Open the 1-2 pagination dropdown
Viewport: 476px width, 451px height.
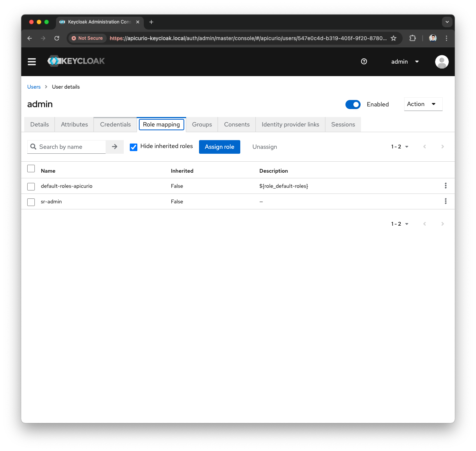click(x=399, y=147)
